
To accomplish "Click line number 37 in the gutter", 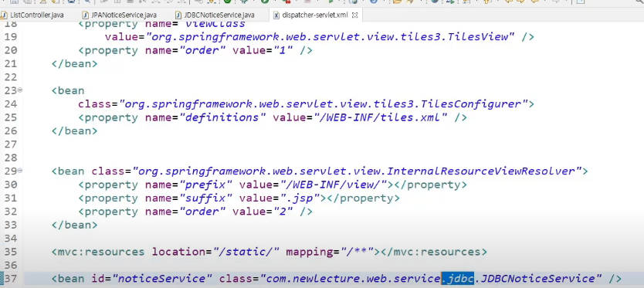I will coord(10,279).
